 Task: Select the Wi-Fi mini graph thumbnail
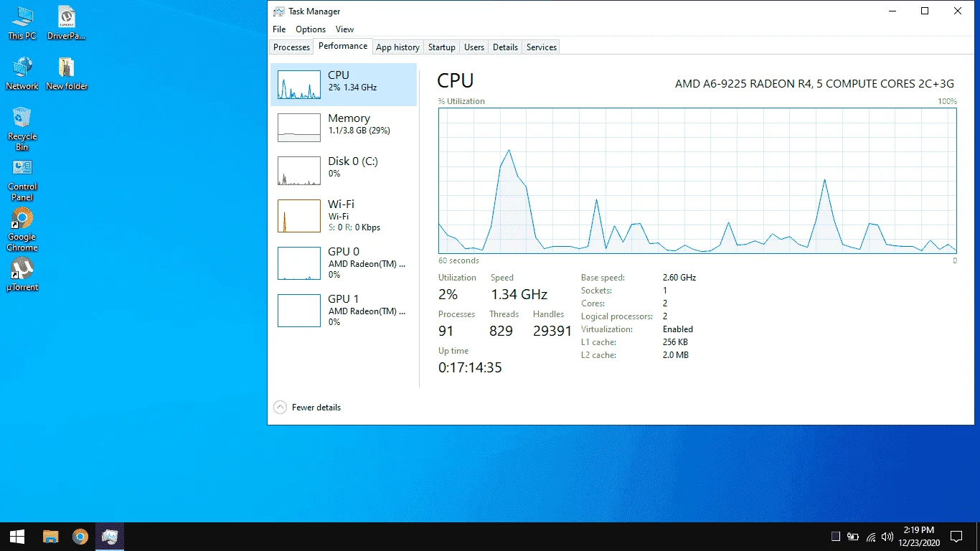point(299,216)
